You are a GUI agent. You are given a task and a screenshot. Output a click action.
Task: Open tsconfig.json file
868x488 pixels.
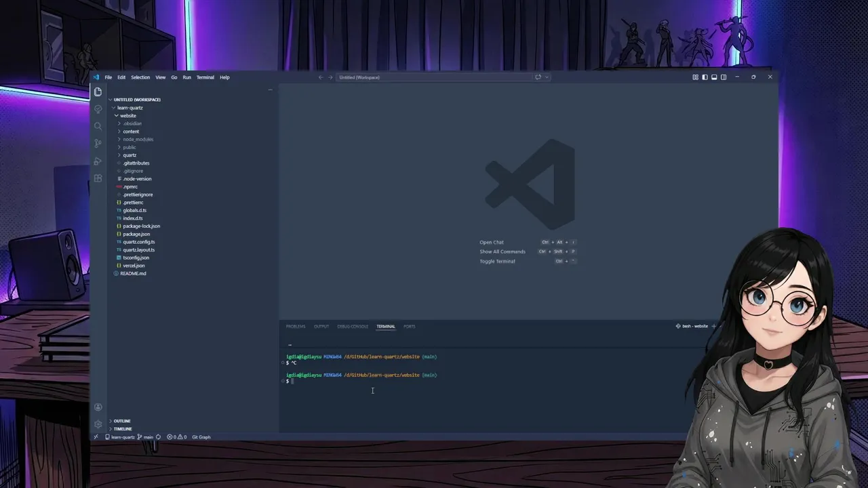coord(136,258)
